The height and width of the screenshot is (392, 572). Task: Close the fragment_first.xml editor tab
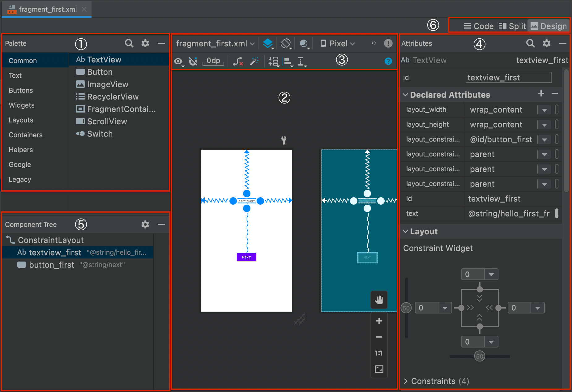tap(84, 9)
